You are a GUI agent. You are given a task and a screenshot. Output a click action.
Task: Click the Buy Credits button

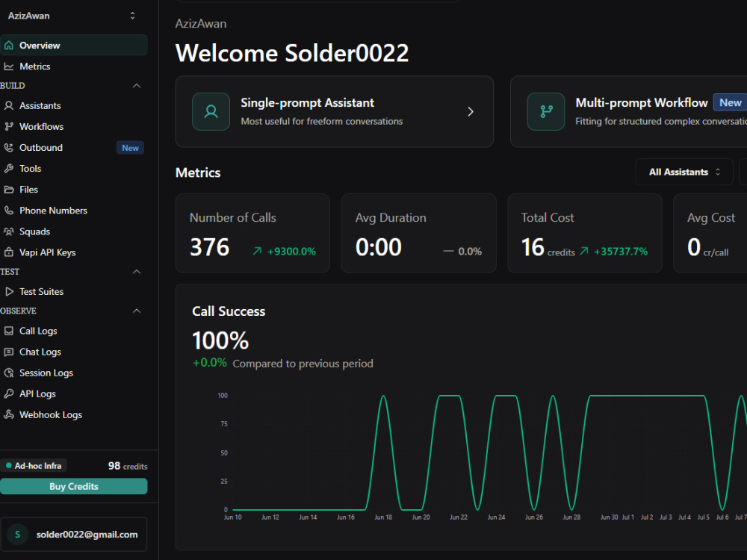point(74,486)
